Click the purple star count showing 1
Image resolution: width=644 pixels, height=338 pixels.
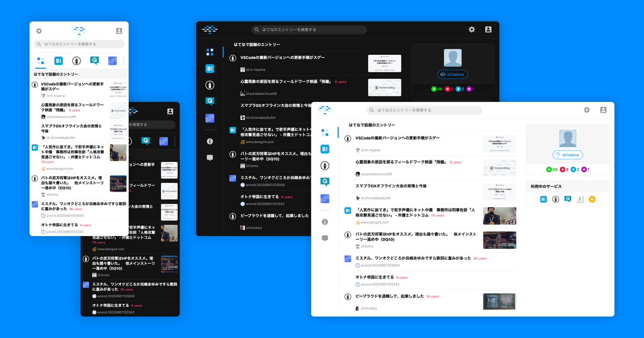coord(586,170)
